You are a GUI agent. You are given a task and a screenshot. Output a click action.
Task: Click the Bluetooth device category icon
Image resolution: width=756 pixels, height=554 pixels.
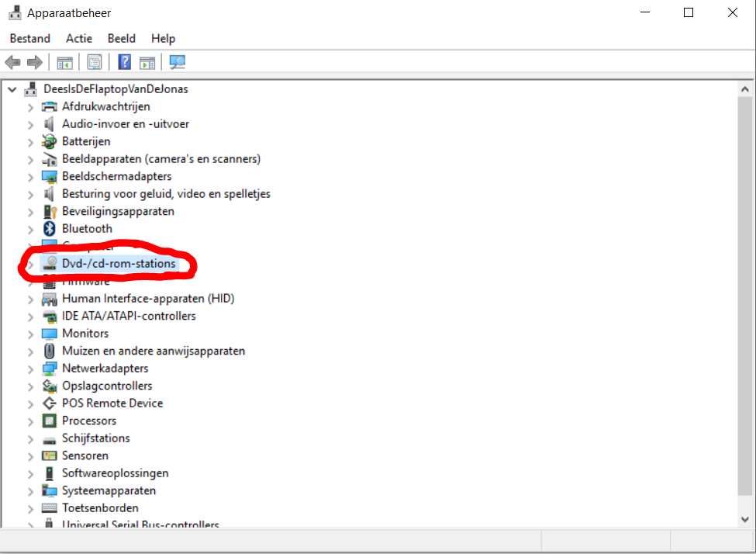tap(50, 228)
